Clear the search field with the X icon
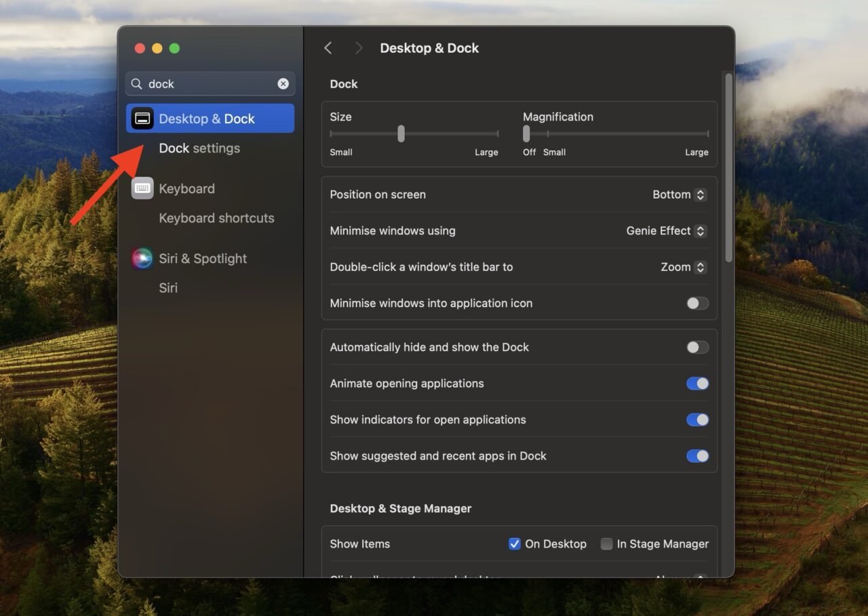The width and height of the screenshot is (868, 616). [x=283, y=83]
